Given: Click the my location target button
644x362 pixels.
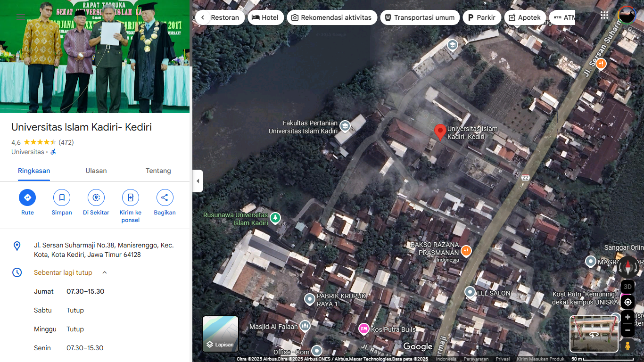Looking at the screenshot, I should pos(627,302).
